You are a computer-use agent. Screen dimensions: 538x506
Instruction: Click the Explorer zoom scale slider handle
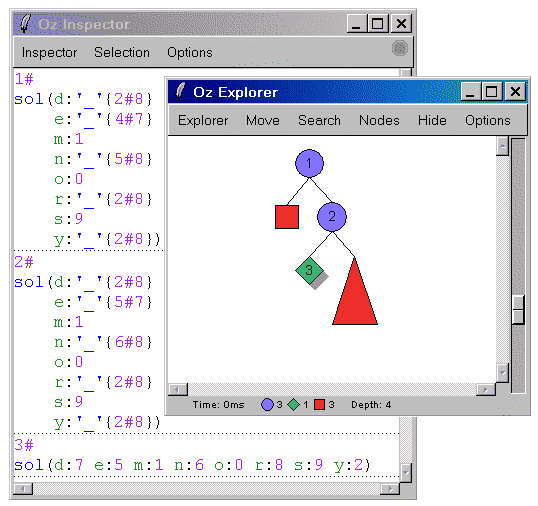pos(518,310)
